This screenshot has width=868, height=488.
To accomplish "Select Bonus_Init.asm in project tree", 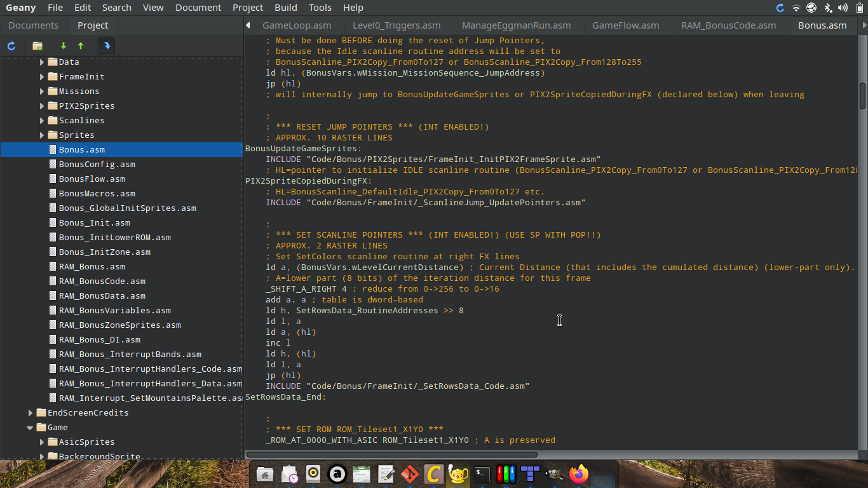I will [94, 222].
